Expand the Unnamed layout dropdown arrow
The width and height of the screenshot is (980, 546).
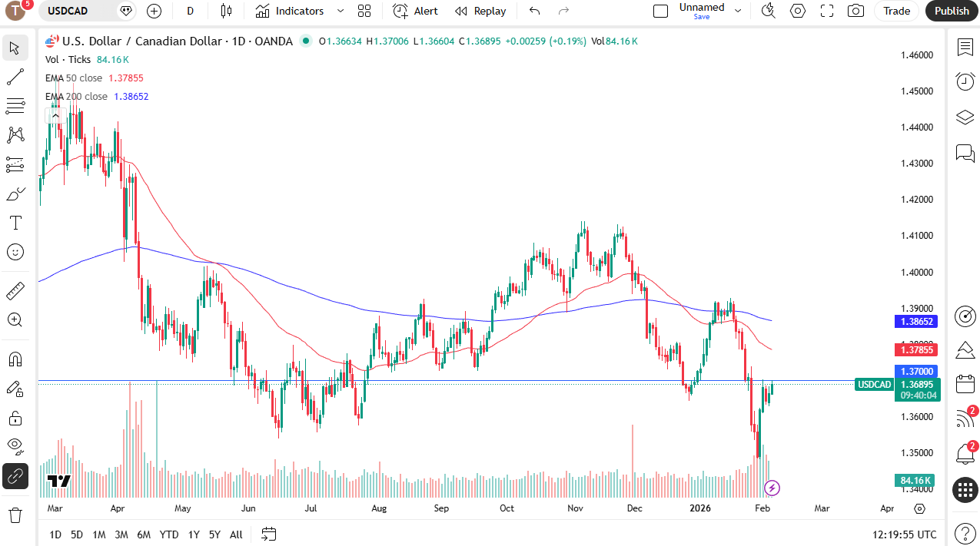pos(738,11)
